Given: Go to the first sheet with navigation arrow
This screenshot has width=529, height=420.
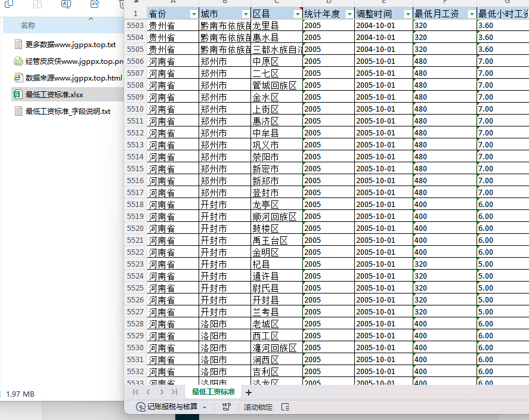Looking at the screenshot, I should (135, 392).
